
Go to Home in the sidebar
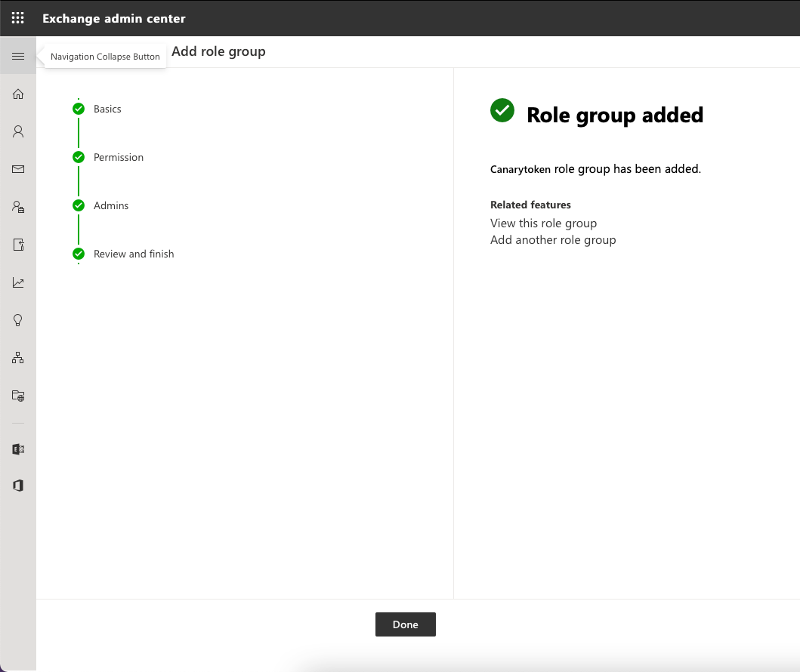18,94
